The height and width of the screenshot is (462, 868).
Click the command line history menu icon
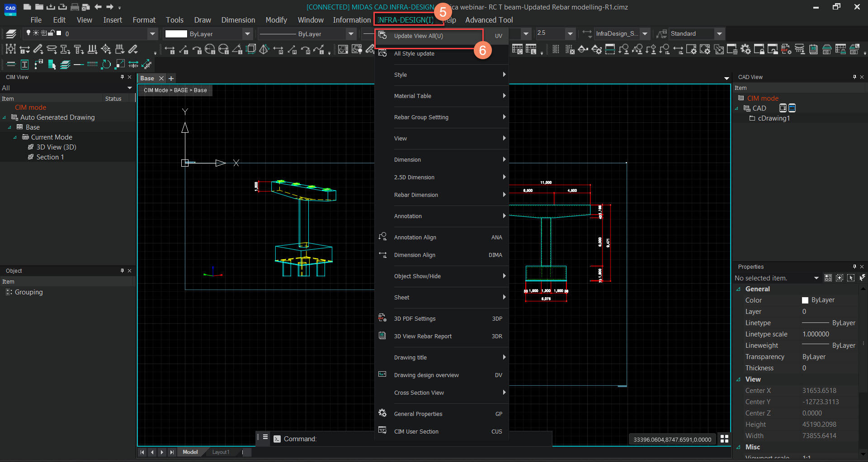(265, 437)
